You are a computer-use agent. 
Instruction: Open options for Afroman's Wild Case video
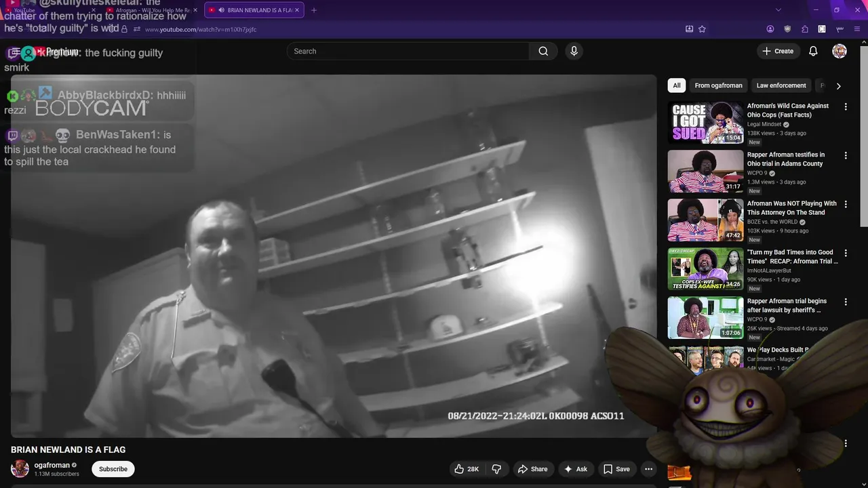coord(846,107)
